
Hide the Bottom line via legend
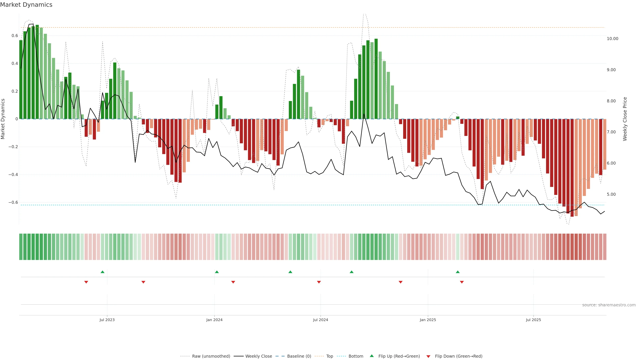pos(356,356)
